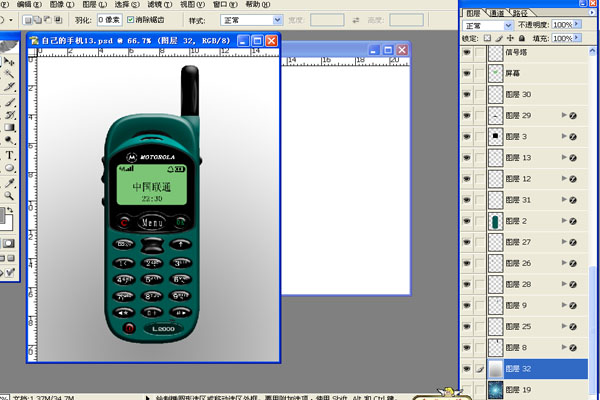Open the Layers panel flyout menu arrow
The height and width of the screenshot is (400, 600).
(x=593, y=13)
